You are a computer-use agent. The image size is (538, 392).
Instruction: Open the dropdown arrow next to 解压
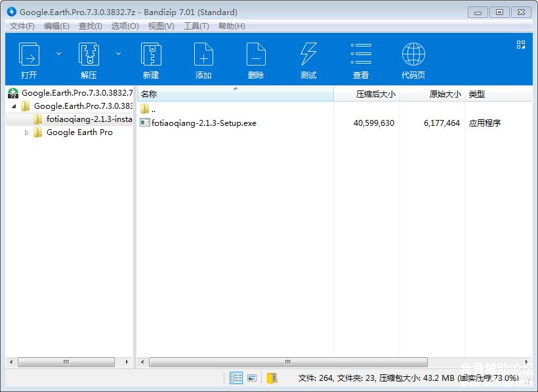tap(118, 54)
